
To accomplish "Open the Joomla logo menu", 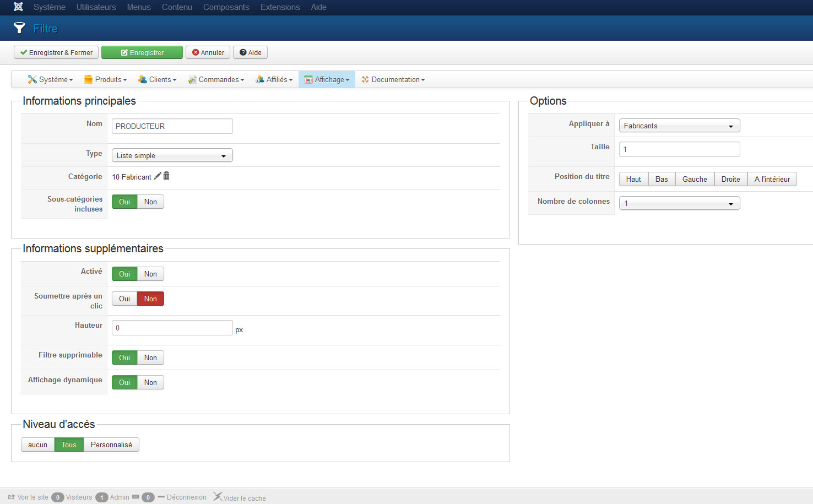I will pyautogui.click(x=18, y=7).
